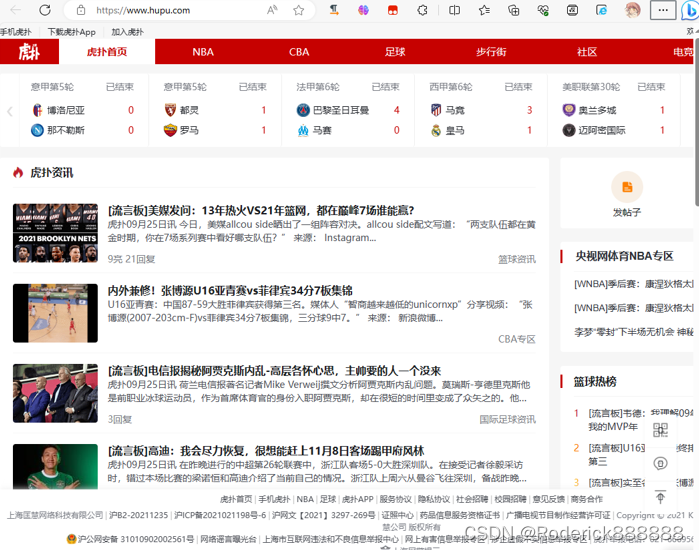Click the site lock icon in address bar
Viewport: 699px width, 550px height.
coord(81,10)
